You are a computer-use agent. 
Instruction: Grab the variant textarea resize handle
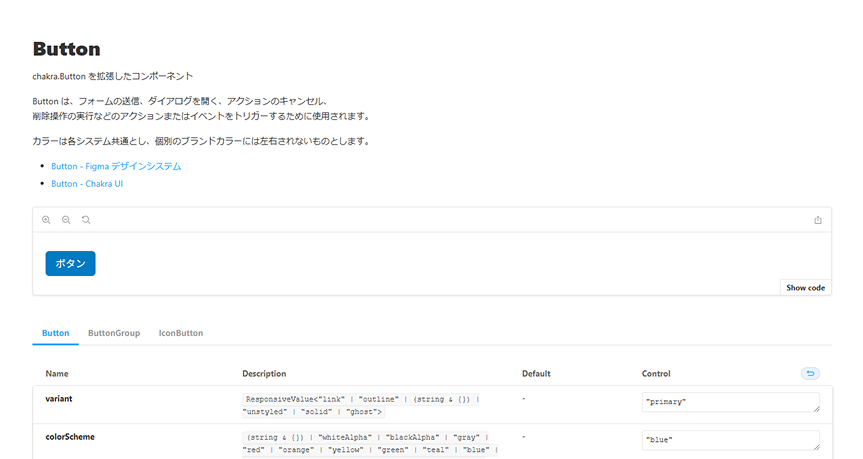(x=816, y=409)
